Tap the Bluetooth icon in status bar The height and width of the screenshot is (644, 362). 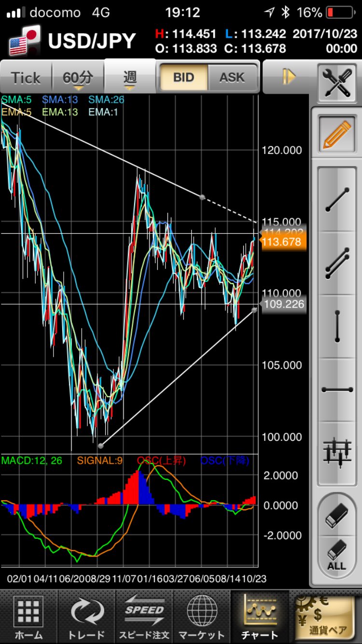tap(286, 13)
